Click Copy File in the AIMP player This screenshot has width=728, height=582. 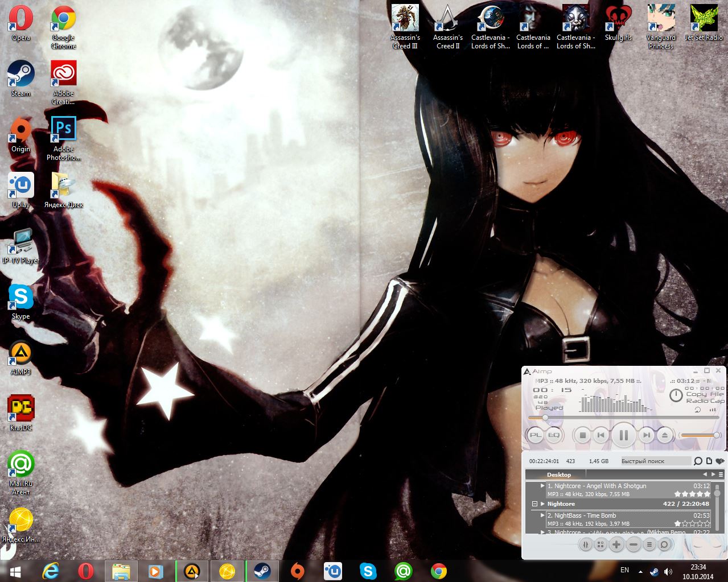tap(705, 394)
